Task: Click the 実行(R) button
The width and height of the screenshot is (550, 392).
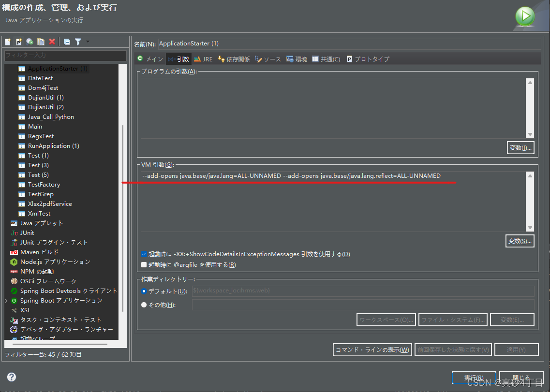Action: [474, 378]
